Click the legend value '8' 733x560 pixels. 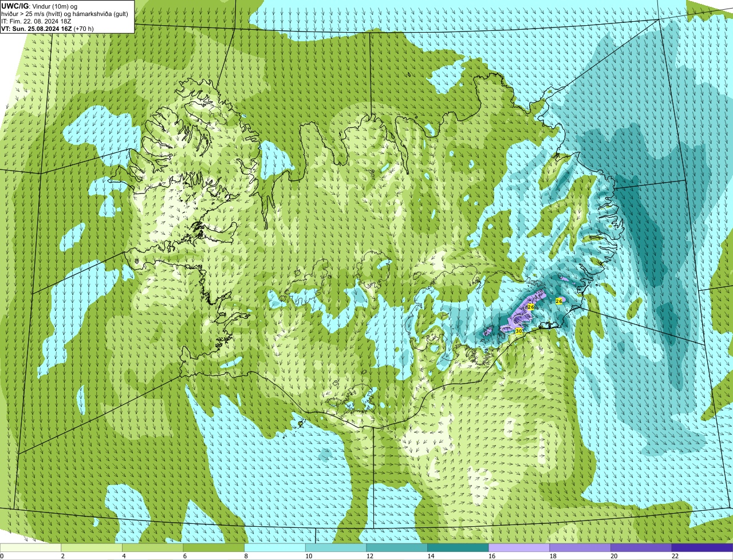(x=246, y=556)
